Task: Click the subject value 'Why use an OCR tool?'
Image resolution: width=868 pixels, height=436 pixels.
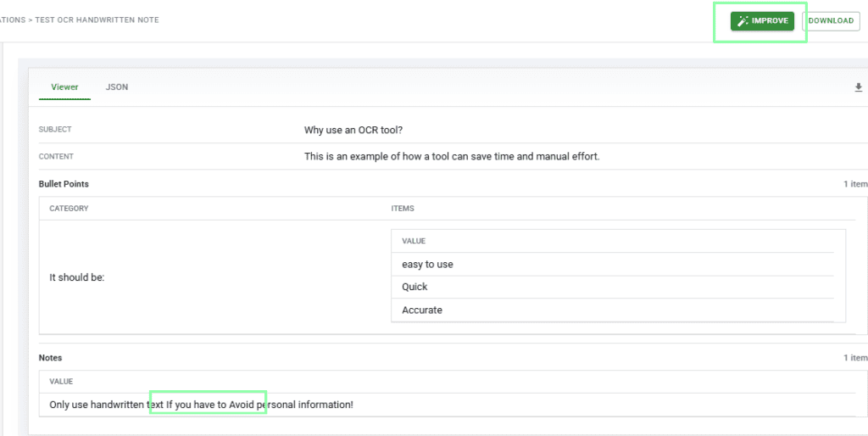Action: click(353, 130)
